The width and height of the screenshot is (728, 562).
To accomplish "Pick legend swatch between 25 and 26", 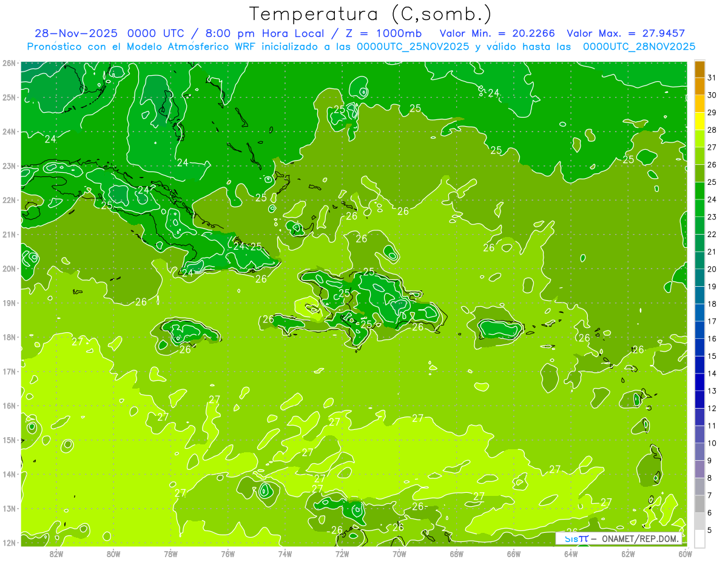I will tap(699, 173).
